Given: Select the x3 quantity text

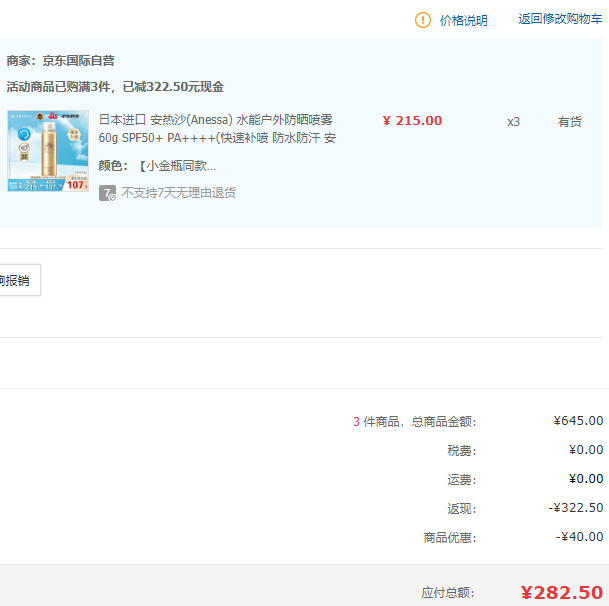Looking at the screenshot, I should point(513,122).
